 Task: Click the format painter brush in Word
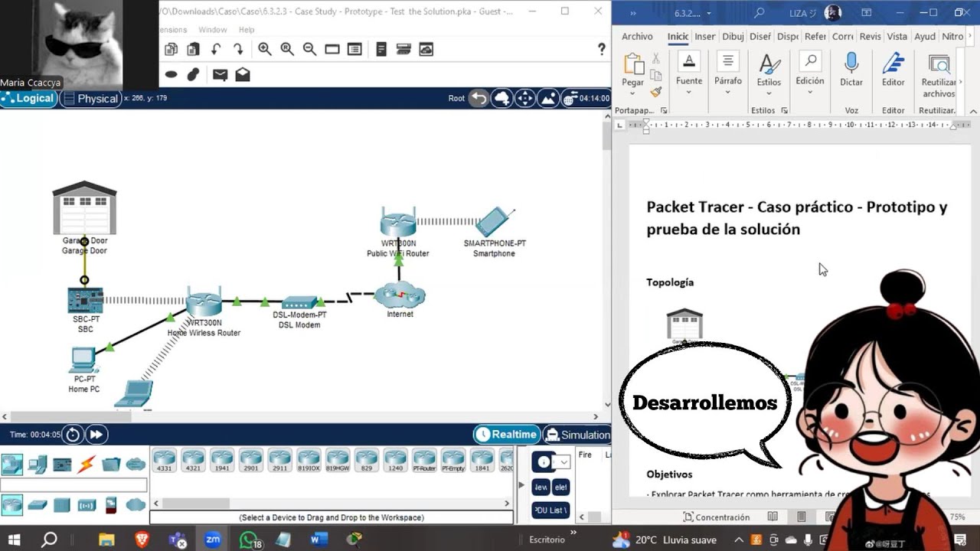656,92
